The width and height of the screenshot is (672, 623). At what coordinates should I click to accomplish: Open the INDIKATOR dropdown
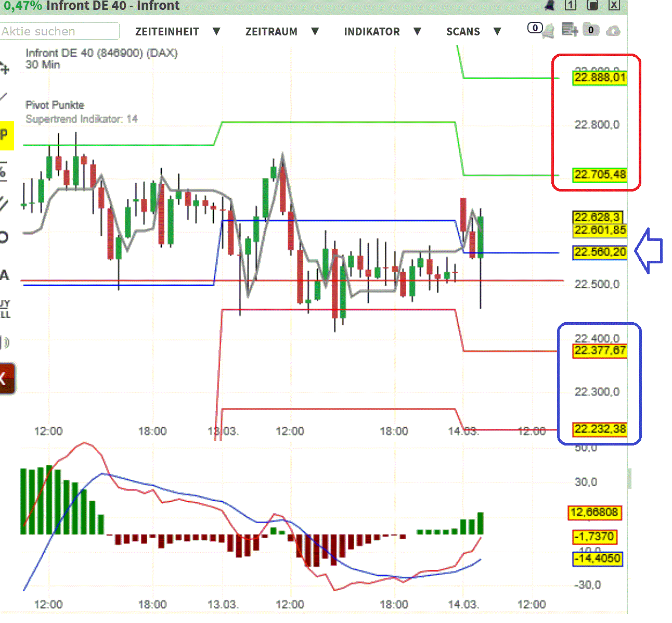(x=372, y=31)
